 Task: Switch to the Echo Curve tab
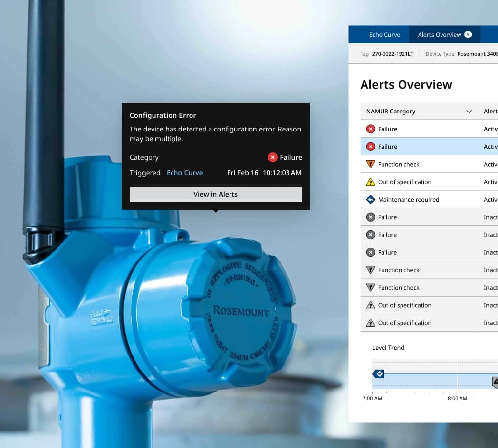384,34
